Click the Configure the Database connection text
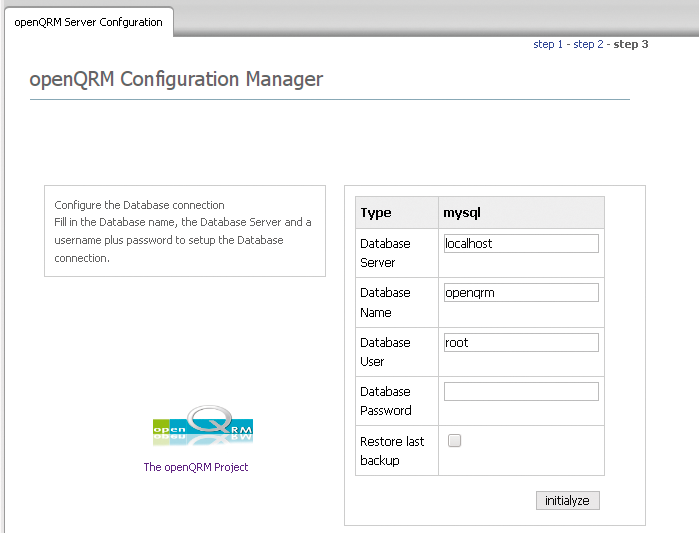 139,205
